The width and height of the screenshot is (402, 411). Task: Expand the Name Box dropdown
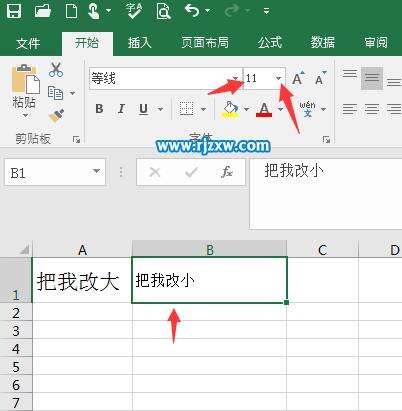tap(97, 171)
